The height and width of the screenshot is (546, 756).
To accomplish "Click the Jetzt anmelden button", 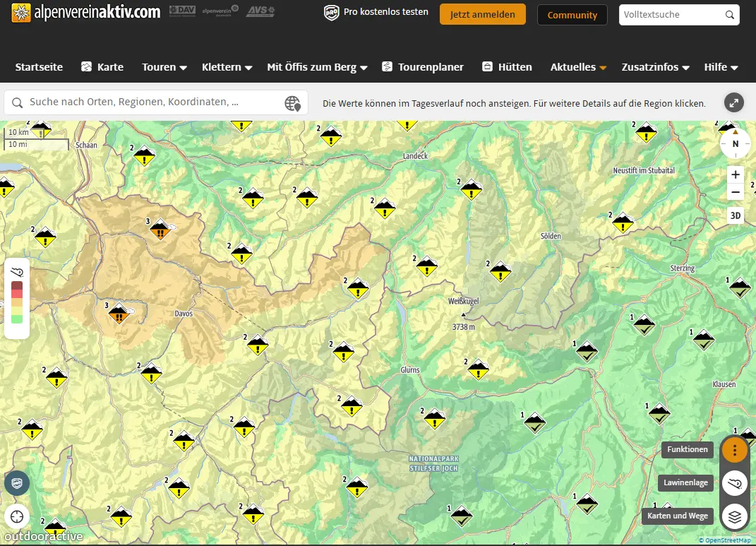I will point(482,14).
